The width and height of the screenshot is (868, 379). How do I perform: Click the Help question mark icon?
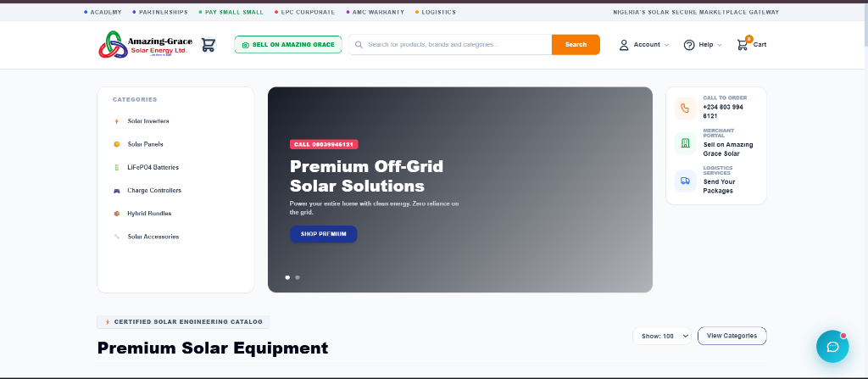coord(689,45)
